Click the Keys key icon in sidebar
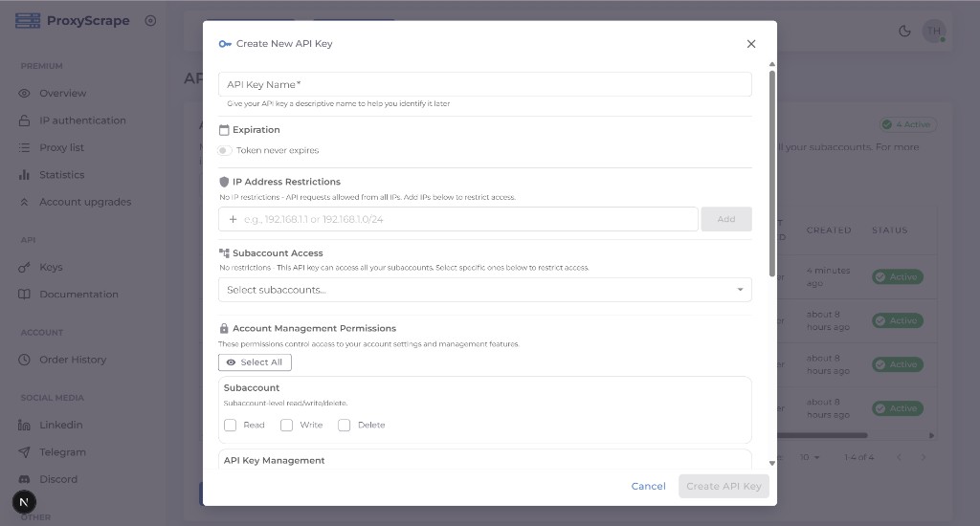The width and height of the screenshot is (980, 526). coord(24,268)
